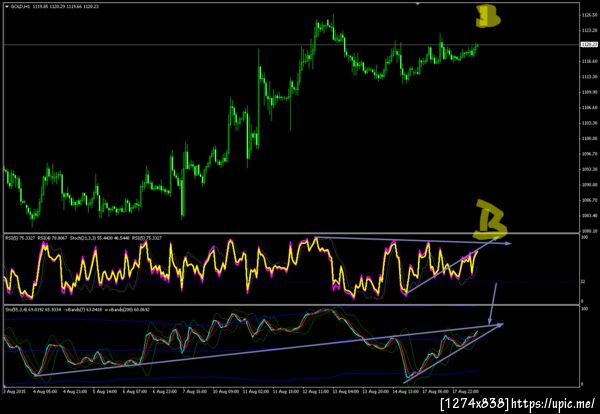Screen dimensions: 600x414
Task: Click the small arrow beside the GOLD,H1 chart title
Action: [x=7, y=7]
